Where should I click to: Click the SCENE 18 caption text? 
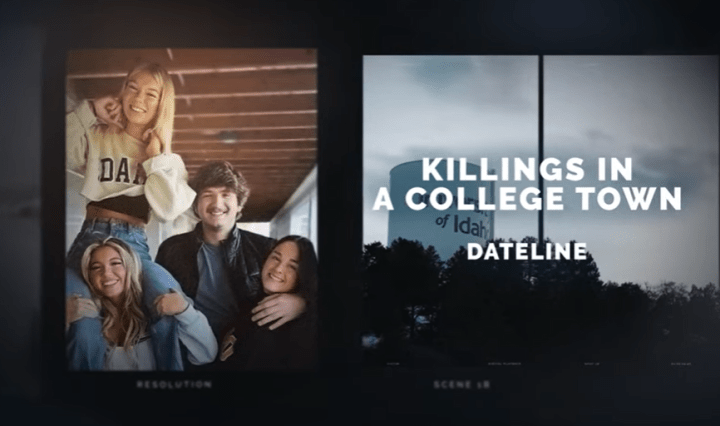tap(461, 384)
